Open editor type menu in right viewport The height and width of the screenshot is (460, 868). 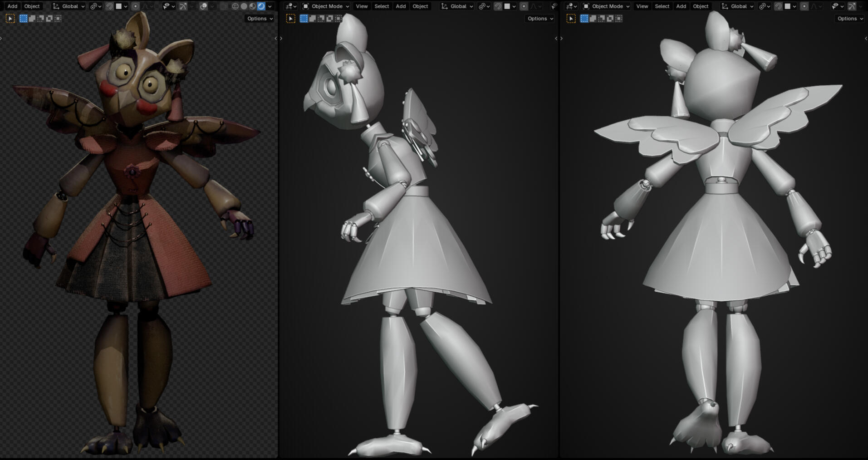(572, 6)
